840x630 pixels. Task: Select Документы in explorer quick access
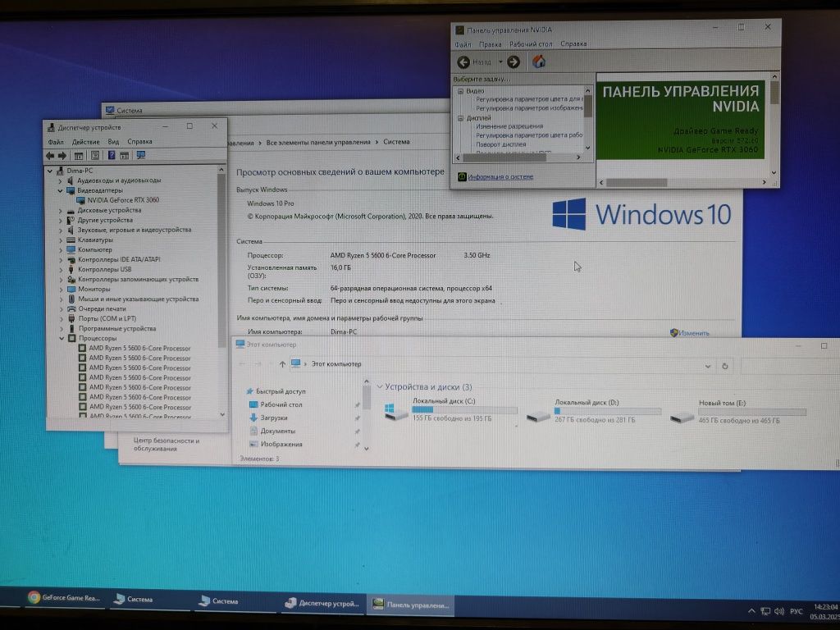pyautogui.click(x=277, y=431)
